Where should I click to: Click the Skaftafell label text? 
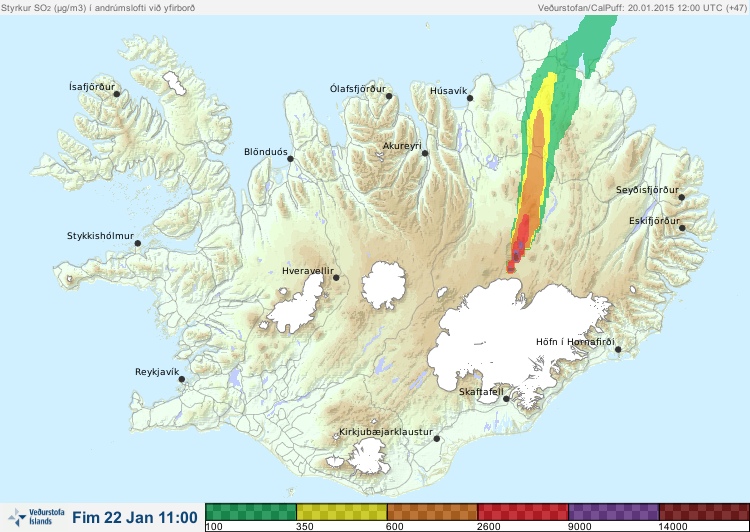pyautogui.click(x=481, y=392)
